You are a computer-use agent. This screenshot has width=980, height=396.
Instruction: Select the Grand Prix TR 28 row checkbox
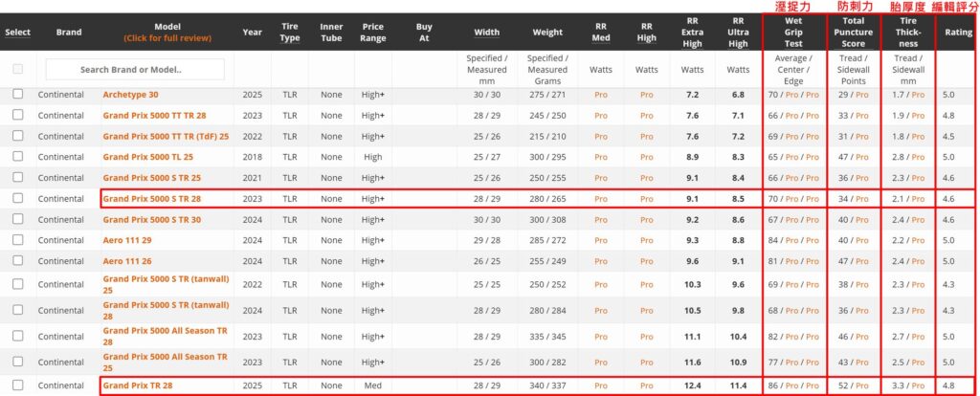pos(17,385)
